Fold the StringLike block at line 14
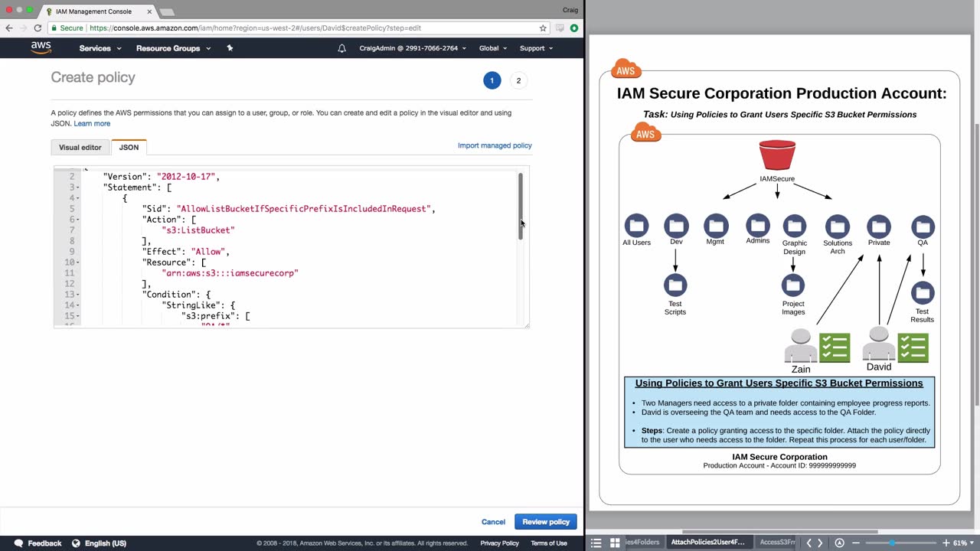The height and width of the screenshot is (551, 980). tap(79, 305)
